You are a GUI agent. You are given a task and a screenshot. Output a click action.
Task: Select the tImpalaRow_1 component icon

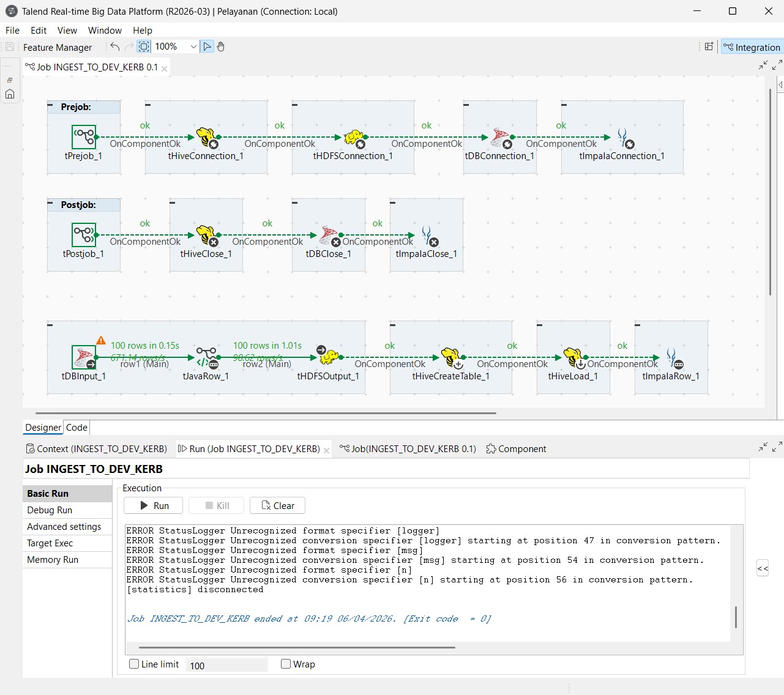[673, 358]
